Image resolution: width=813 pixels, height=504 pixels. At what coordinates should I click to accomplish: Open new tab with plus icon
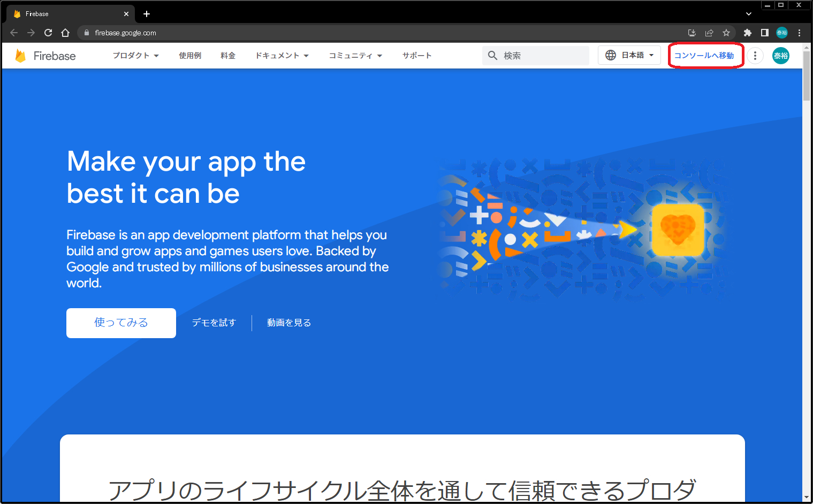tap(147, 14)
